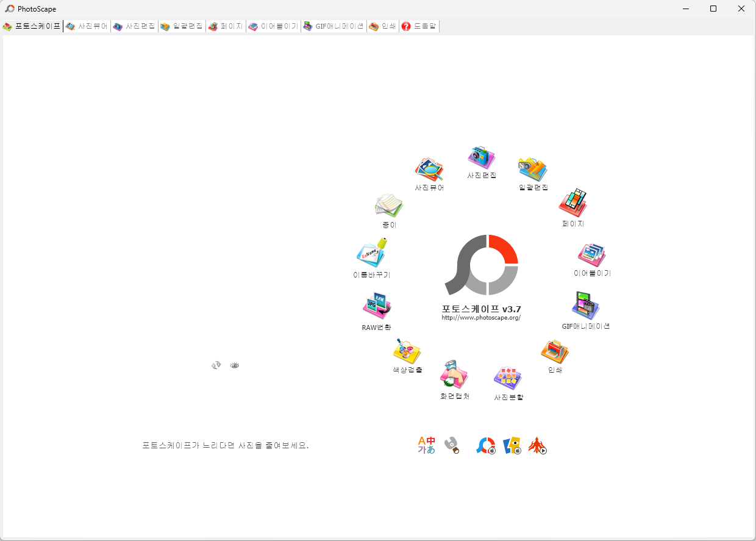
Task: Click the red squid icon with play badge
Action: coord(537,446)
